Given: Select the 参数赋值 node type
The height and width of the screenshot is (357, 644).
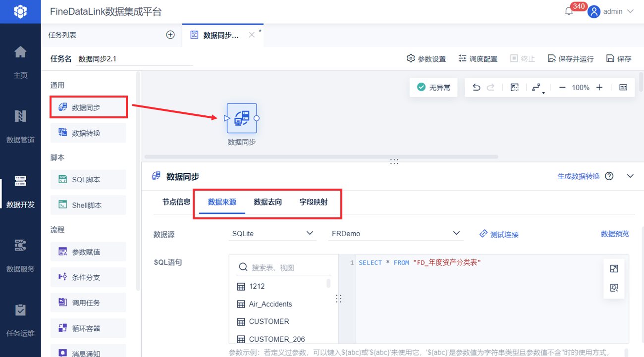Looking at the screenshot, I should pos(89,252).
